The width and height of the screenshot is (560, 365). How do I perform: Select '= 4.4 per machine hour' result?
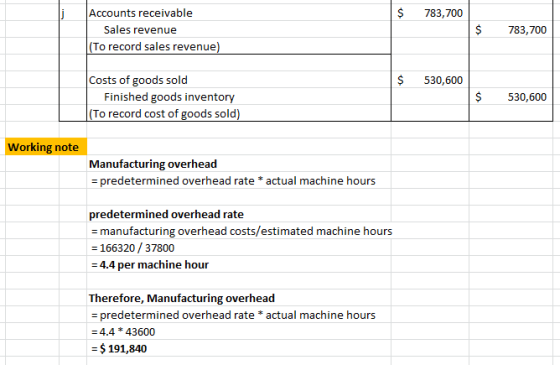(150, 265)
